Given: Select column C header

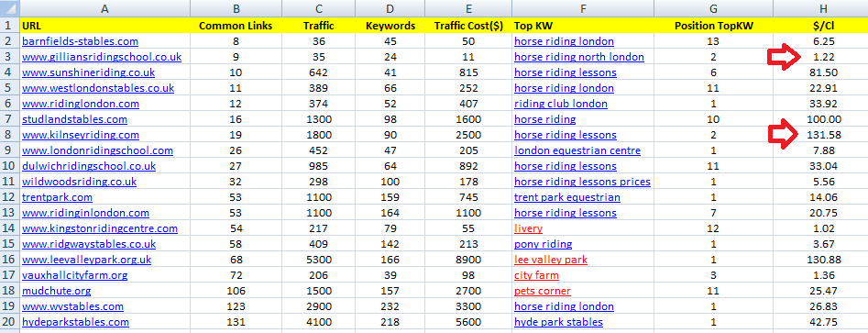Looking at the screenshot, I should [318, 8].
